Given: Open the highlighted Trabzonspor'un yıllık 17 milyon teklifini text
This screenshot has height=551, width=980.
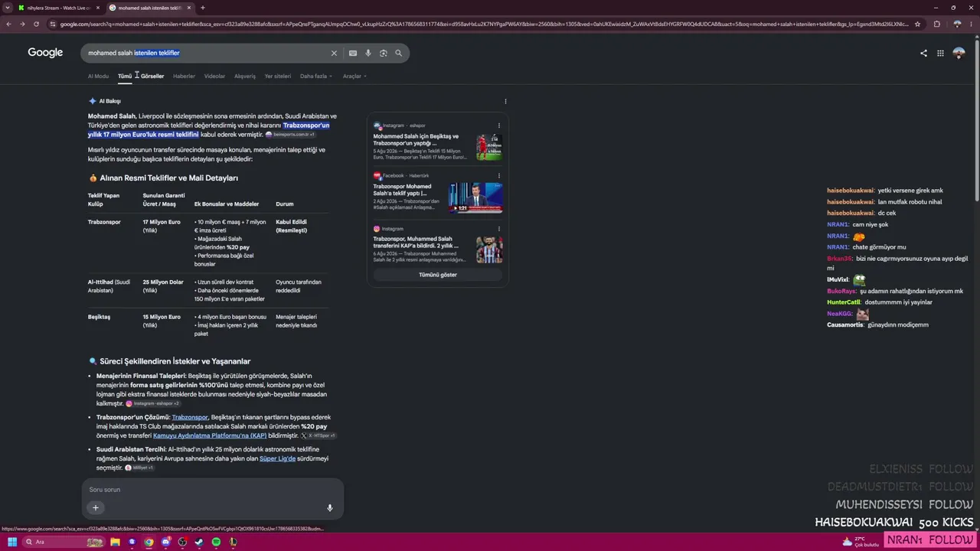Looking at the screenshot, I should pyautogui.click(x=208, y=130).
